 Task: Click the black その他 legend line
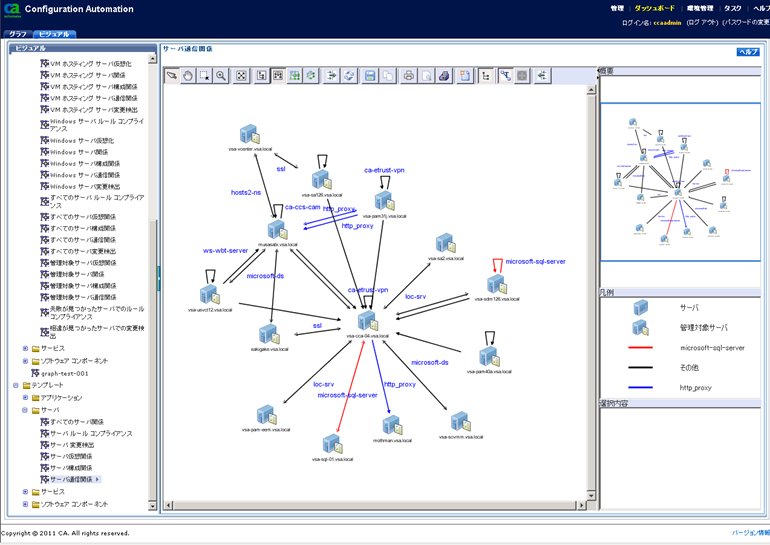(x=640, y=367)
